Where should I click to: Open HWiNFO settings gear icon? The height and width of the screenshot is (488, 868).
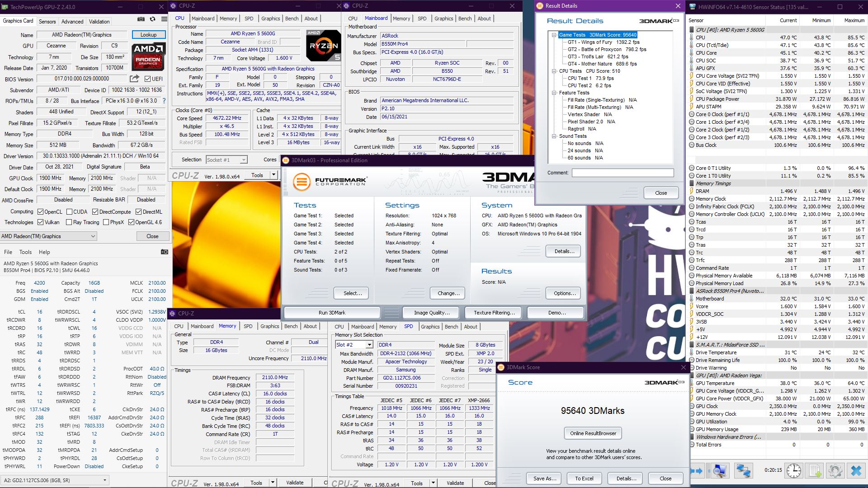click(835, 470)
